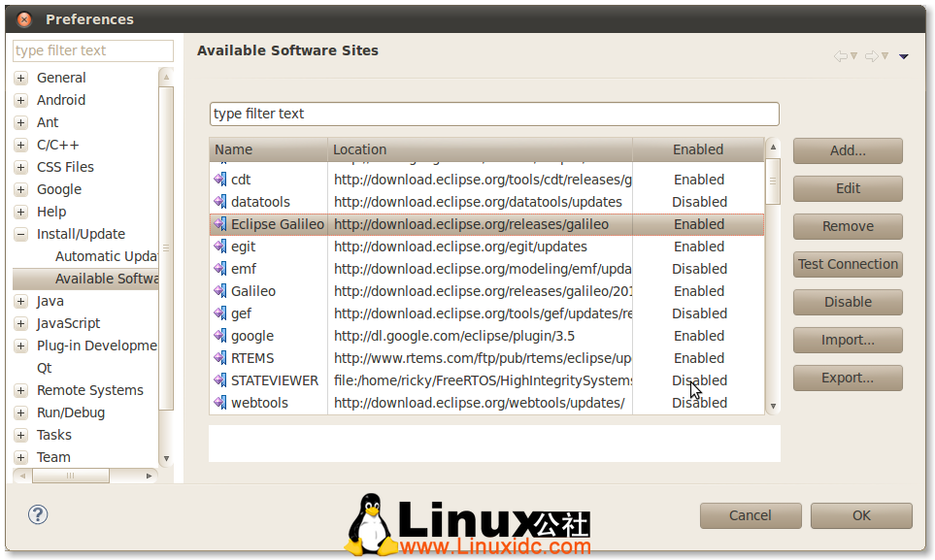This screenshot has height=560, width=935.
Task: Click the help question mark icon
Action: pos(37,515)
